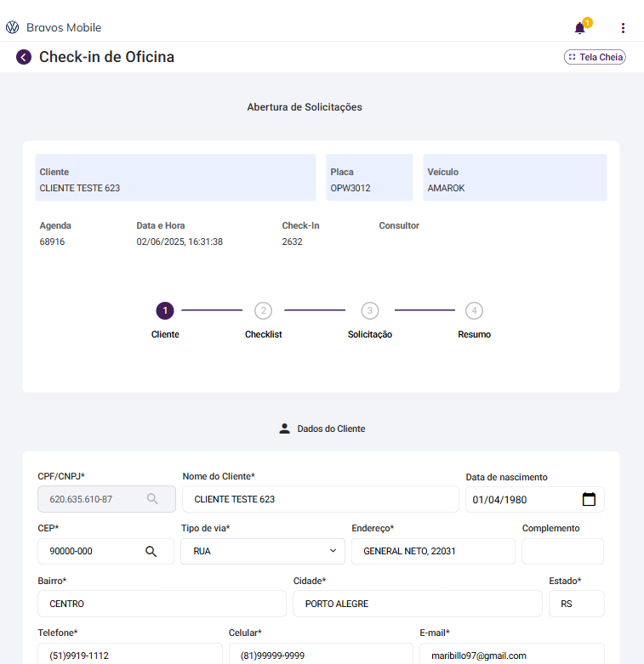Click the Dados do Cliente person icon

coord(285,428)
